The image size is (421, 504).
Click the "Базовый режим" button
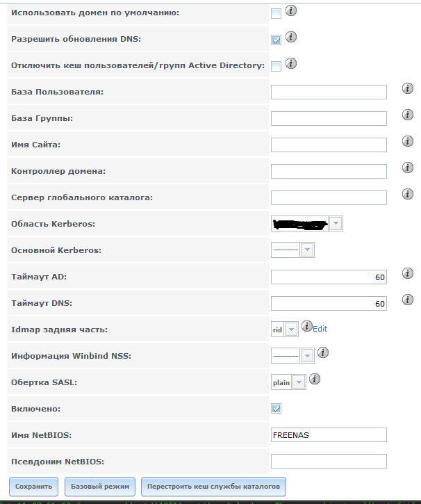(x=100, y=485)
